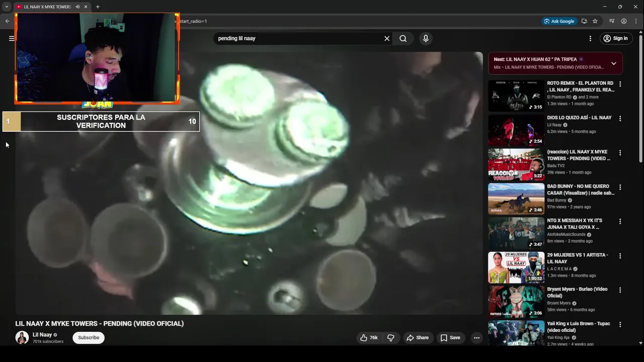Open Bryant Myers - Burlao title
Viewport: 644px width, 362px height.
(x=577, y=292)
